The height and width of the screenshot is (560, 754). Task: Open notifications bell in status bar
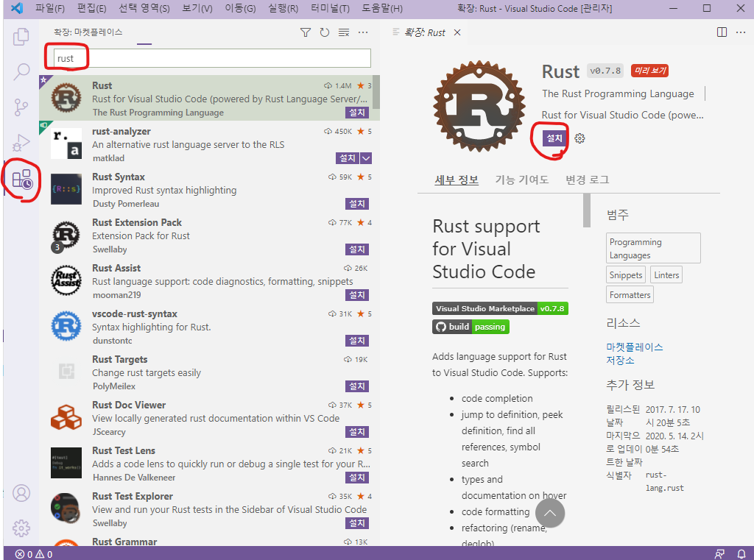pyautogui.click(x=741, y=554)
